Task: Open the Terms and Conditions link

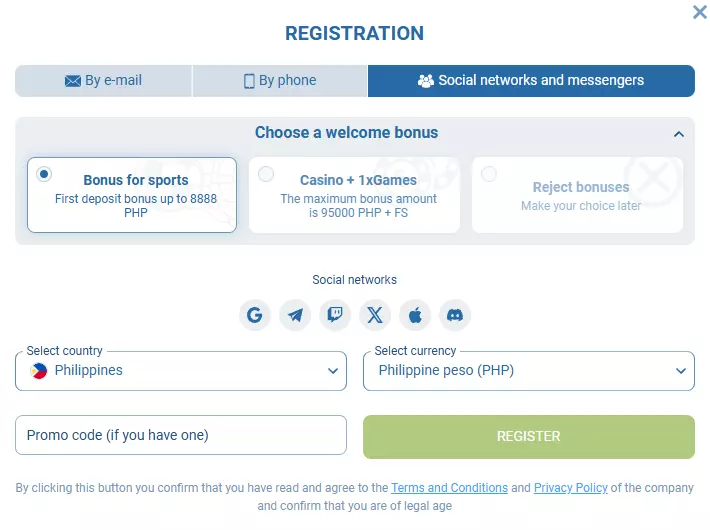Action: [x=449, y=488]
